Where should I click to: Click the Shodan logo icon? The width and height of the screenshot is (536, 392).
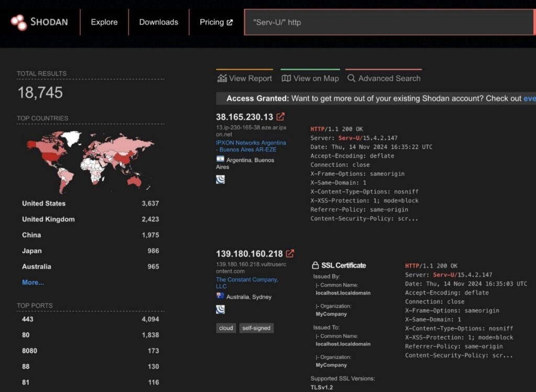pos(18,22)
